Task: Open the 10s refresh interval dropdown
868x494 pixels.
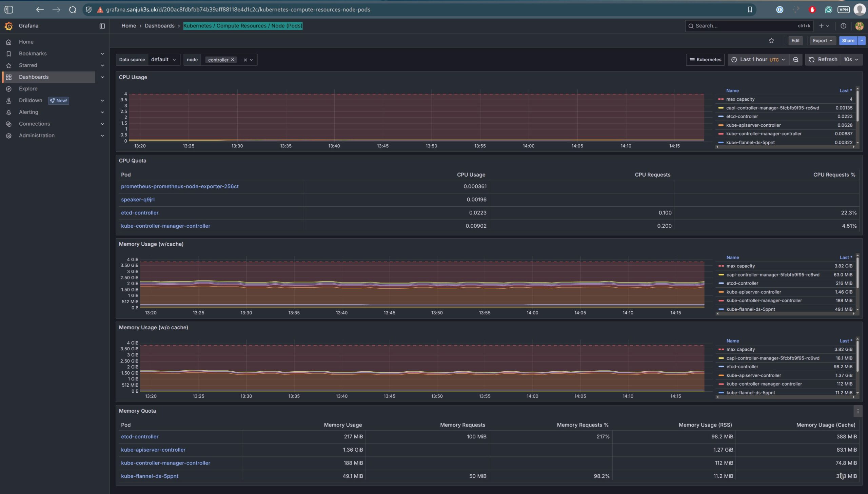Action: click(x=851, y=60)
